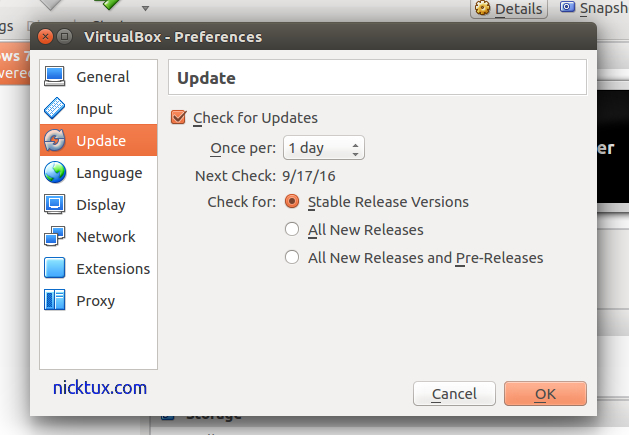629x435 pixels.
Task: Uncheck the Check for Updates checkbox
Action: (180, 118)
